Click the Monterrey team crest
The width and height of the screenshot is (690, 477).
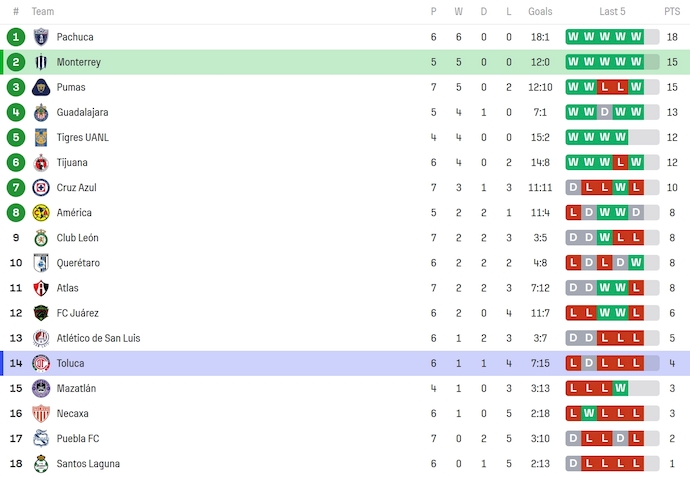pos(41,62)
